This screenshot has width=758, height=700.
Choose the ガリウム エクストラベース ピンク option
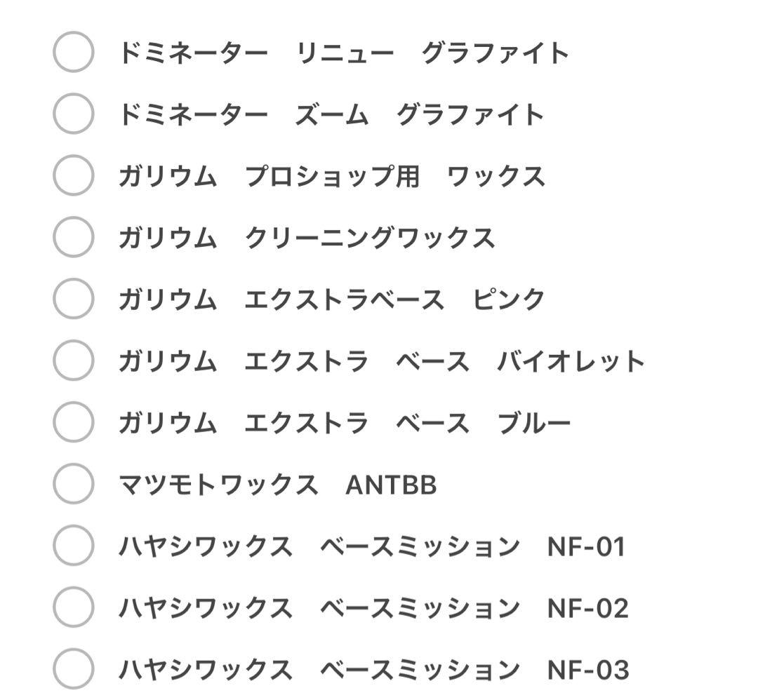(x=73, y=299)
